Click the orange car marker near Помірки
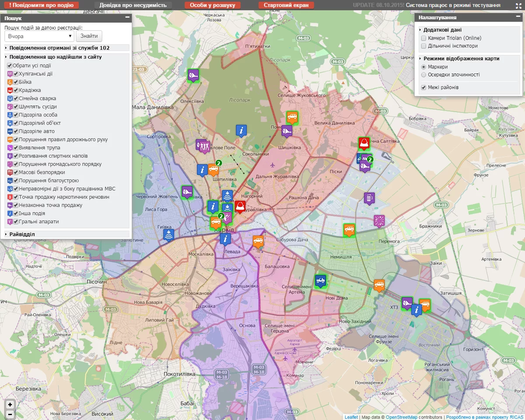 pos(292,117)
